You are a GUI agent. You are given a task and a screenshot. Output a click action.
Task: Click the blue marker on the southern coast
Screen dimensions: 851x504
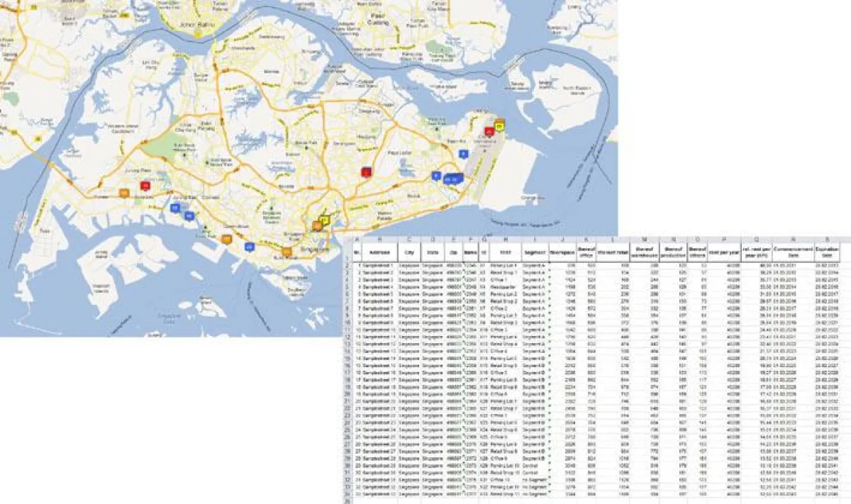pyautogui.click(x=249, y=247)
